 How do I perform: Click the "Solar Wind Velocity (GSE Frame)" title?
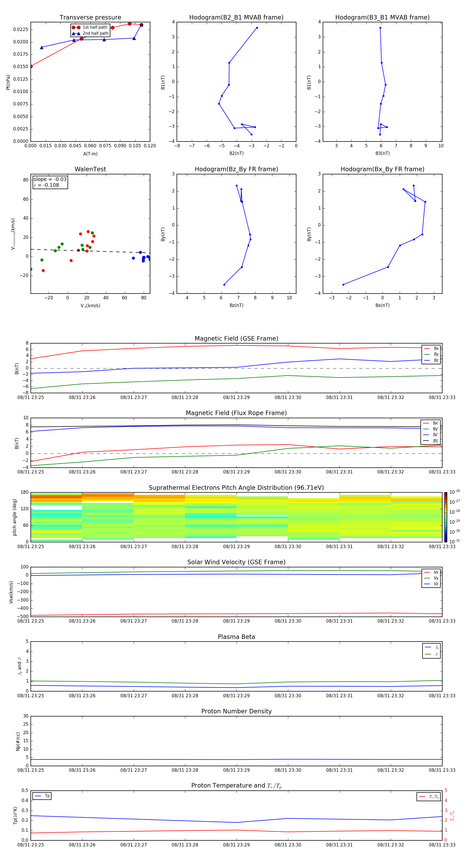(236, 562)
